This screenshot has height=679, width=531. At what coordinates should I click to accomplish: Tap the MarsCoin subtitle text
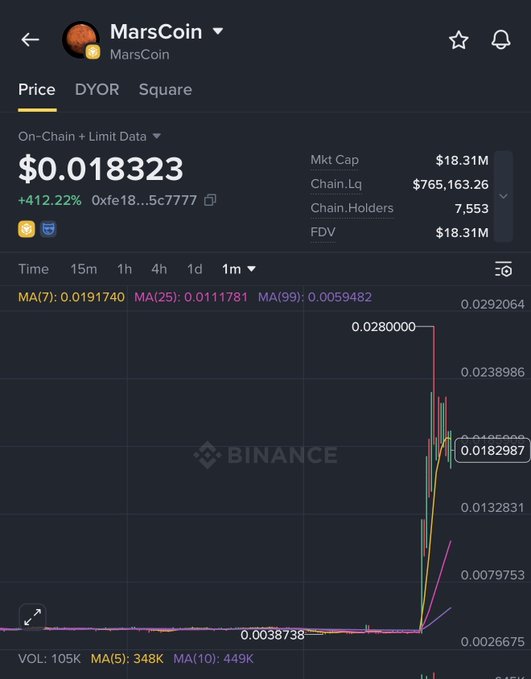coord(139,55)
